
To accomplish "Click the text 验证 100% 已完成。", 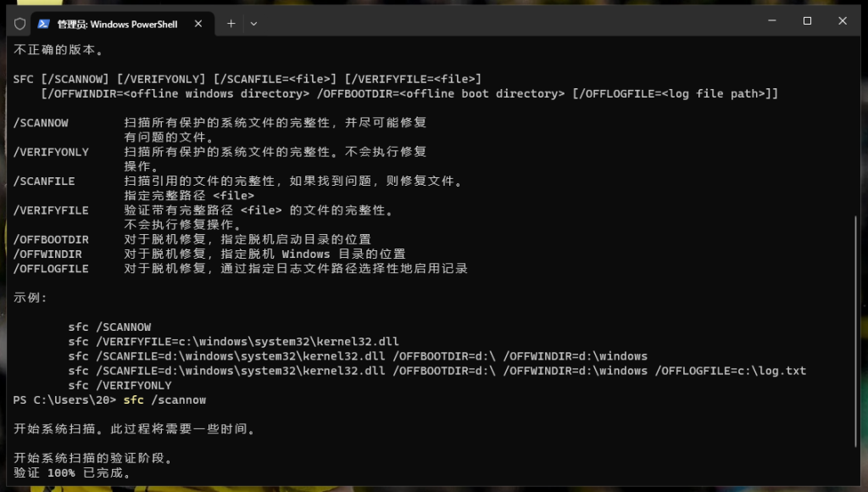I will (x=73, y=472).
